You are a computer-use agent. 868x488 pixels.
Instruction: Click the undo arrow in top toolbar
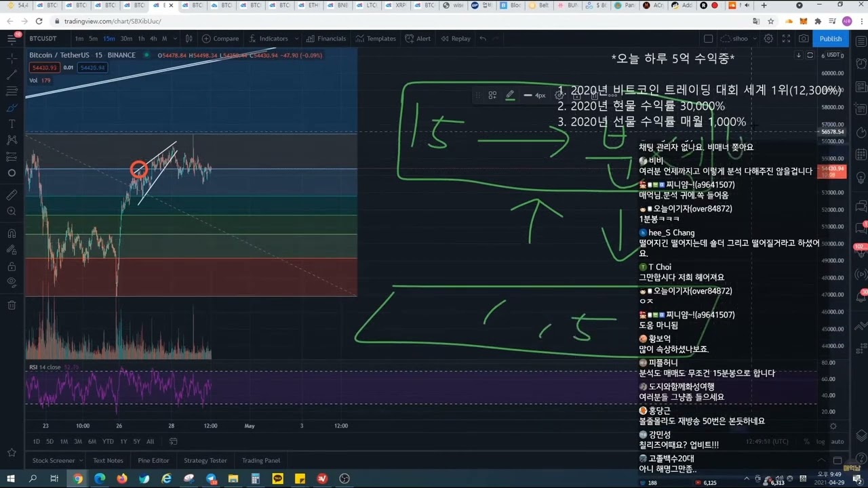tap(483, 39)
